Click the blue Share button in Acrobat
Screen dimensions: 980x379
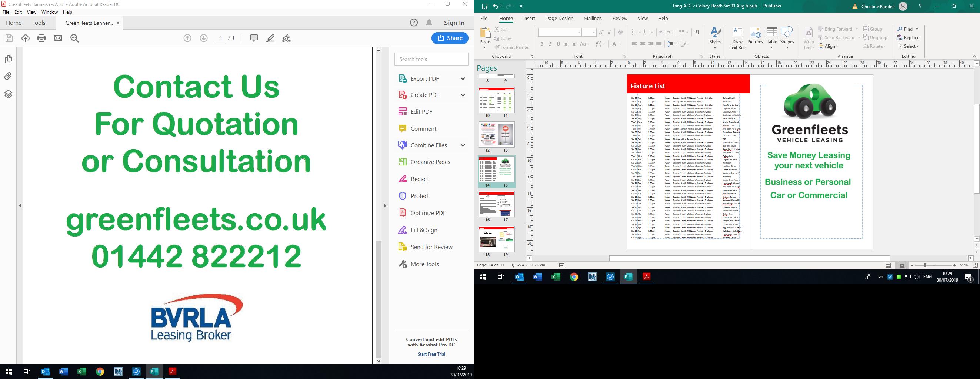(x=450, y=38)
